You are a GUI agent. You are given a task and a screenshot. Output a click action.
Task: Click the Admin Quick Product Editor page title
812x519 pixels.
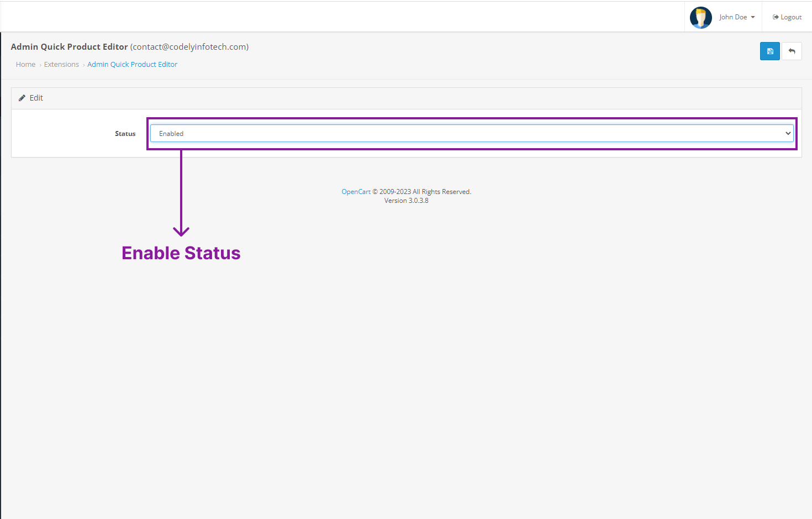coord(69,47)
